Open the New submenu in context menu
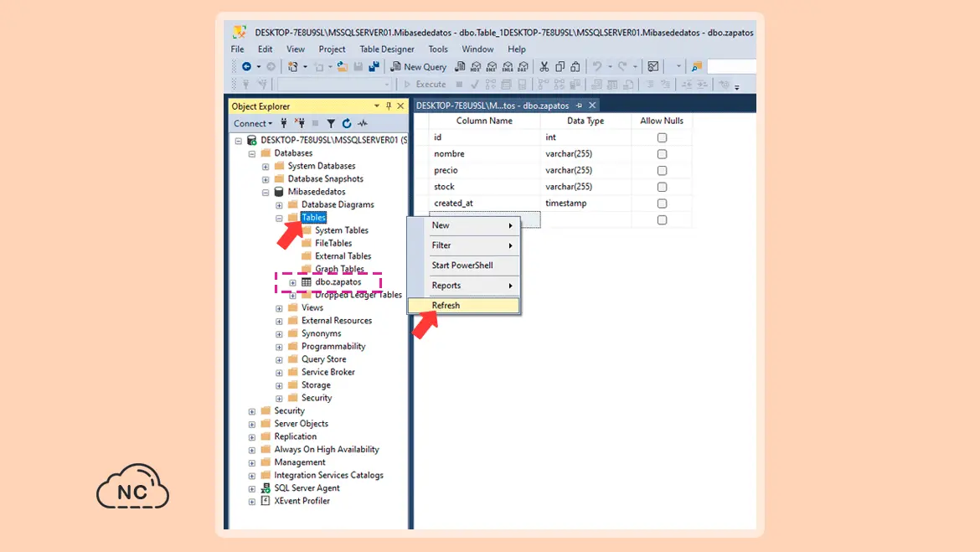Screen dimensions: 980x552 (x=463, y=225)
